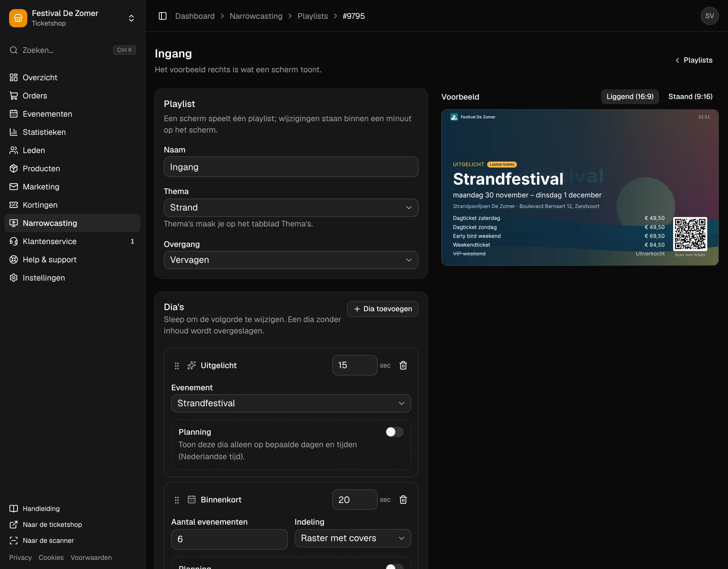Switch preview to Staand (9:16)
728x569 pixels.
(690, 97)
